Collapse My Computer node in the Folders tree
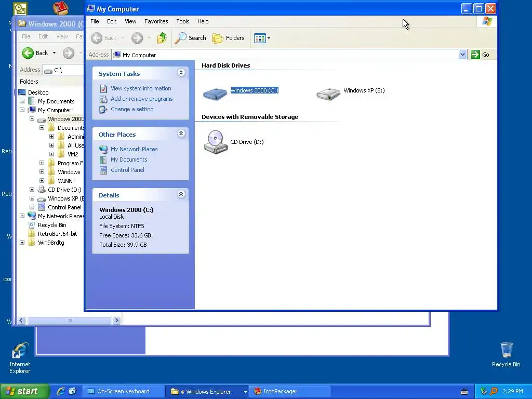532x399 pixels. pos(22,110)
